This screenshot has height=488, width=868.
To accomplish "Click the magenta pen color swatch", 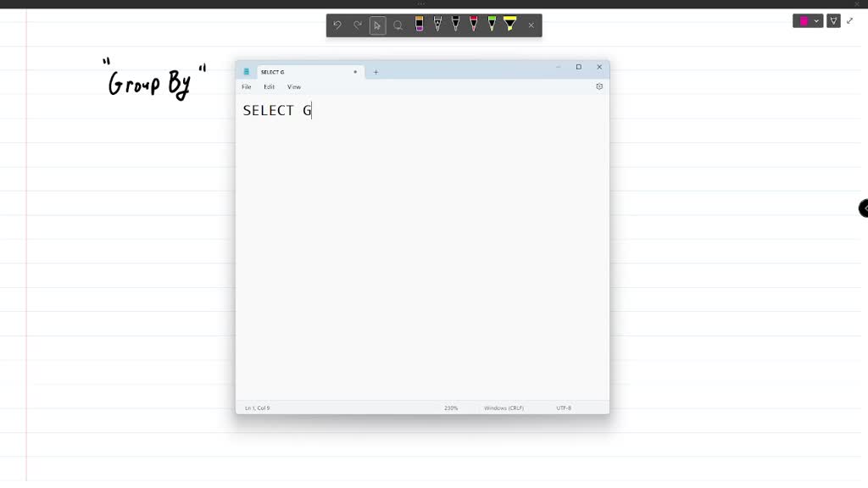I will [x=804, y=21].
